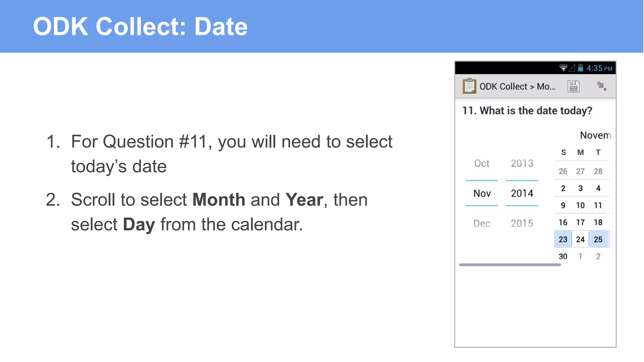The image size is (644, 362).
Task: Select day 24 in the calendar
Action: click(580, 239)
